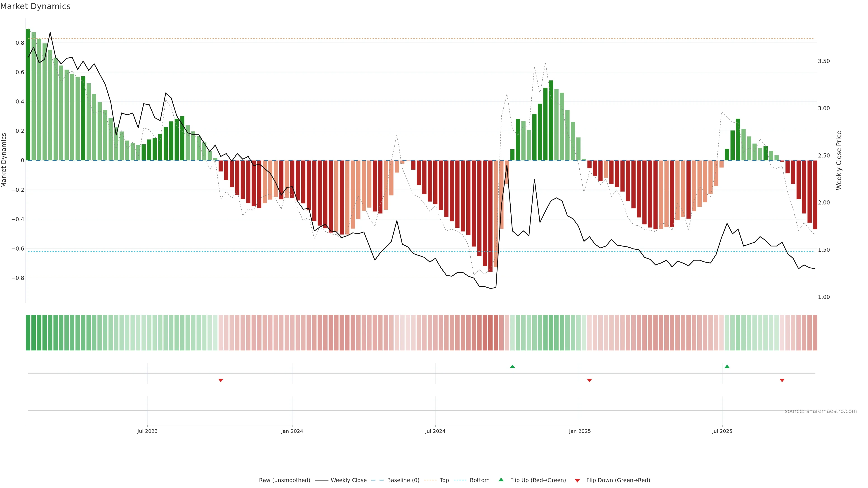Toggle the Flip Down red triangle legend icon

pyautogui.click(x=577, y=480)
